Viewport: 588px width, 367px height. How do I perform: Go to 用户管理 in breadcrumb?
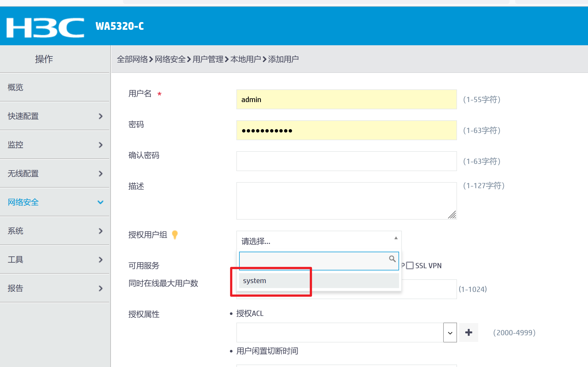click(208, 59)
